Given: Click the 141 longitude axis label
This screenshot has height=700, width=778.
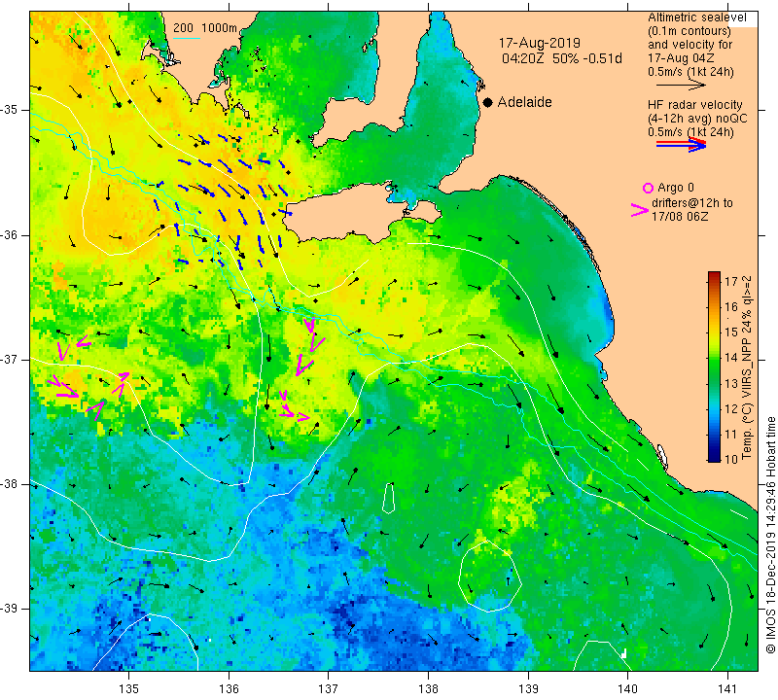Looking at the screenshot, I should [727, 688].
